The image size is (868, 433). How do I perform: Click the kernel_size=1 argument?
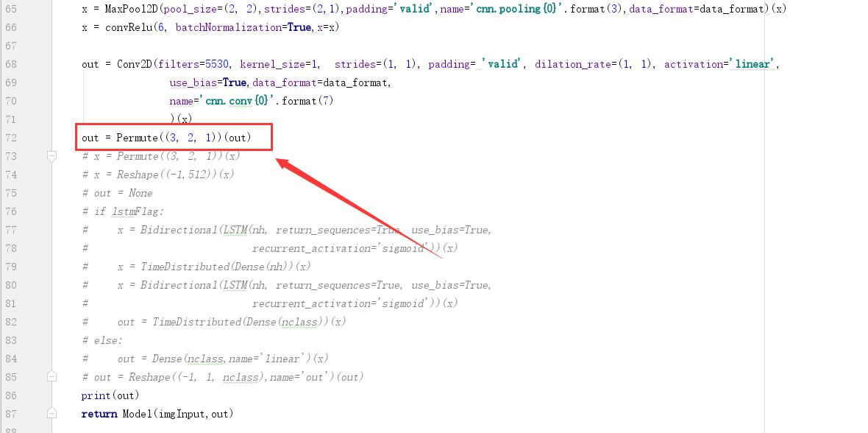click(280, 64)
